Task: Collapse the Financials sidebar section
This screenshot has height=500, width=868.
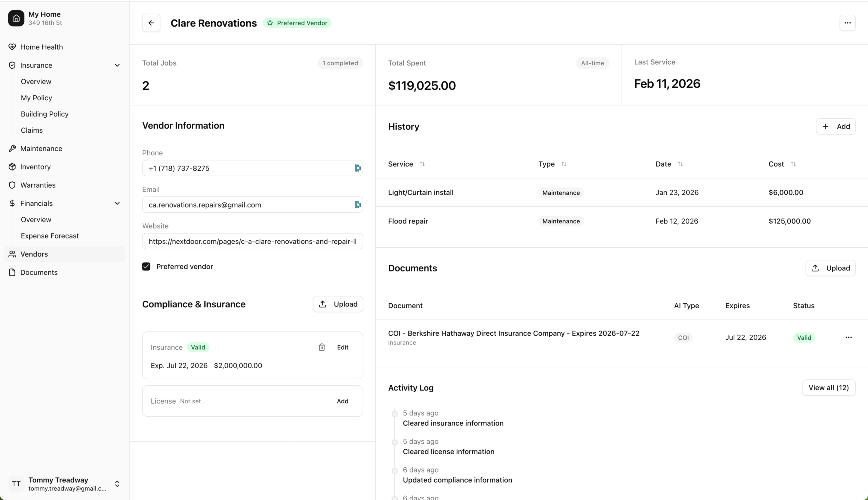Action: [x=117, y=203]
